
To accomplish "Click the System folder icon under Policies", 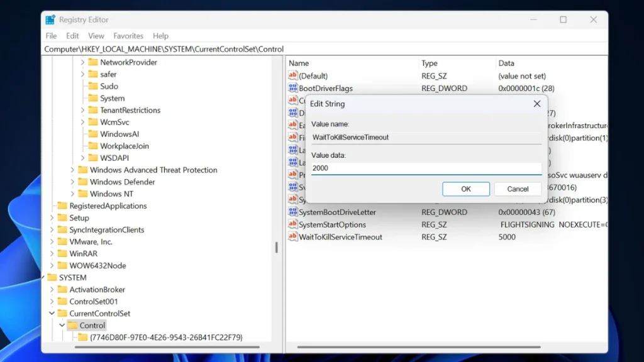I will coord(93,97).
